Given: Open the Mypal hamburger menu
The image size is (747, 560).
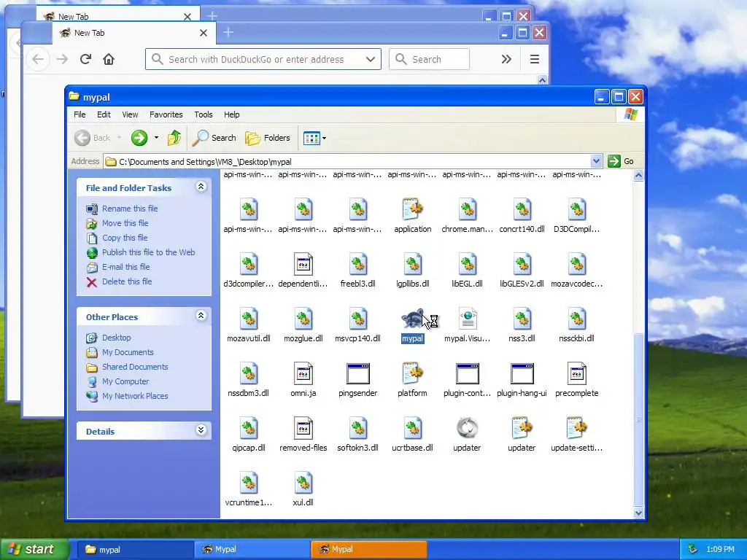Looking at the screenshot, I should point(535,59).
